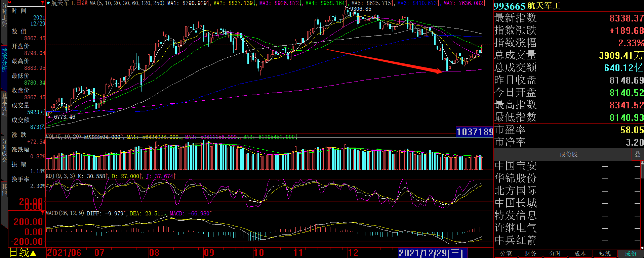Viewport: 644px width, 258px height.
Task: Click the 12 month timeline marker
Action: [353, 253]
